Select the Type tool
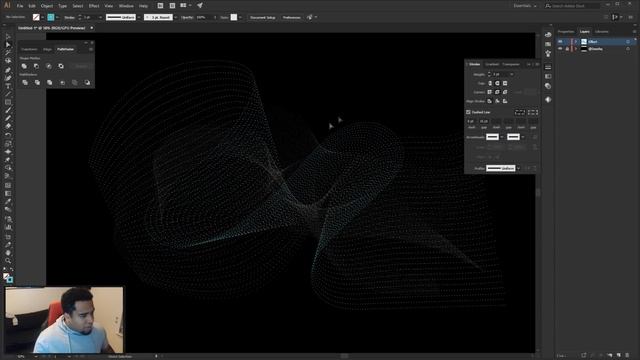 click(8, 86)
